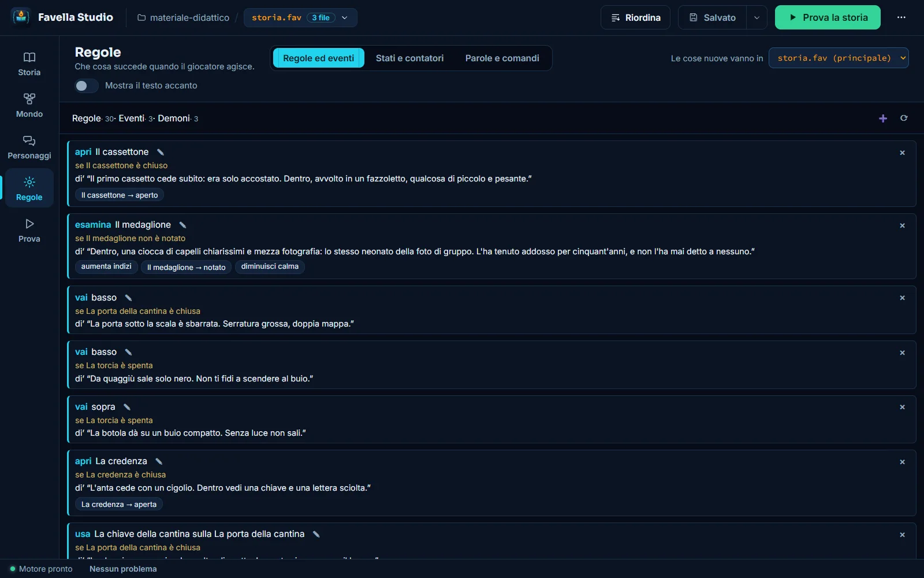Delete the 'apri Il cassettone' rule
The width and height of the screenshot is (924, 578).
902,153
